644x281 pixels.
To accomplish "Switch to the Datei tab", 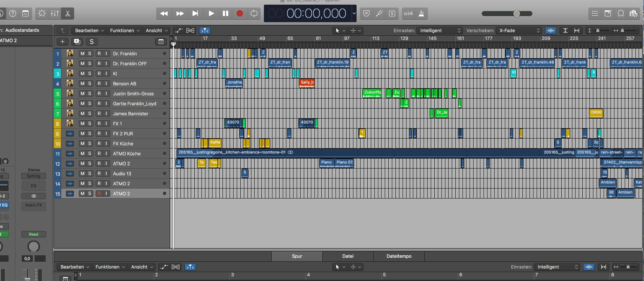I will pos(348,256).
